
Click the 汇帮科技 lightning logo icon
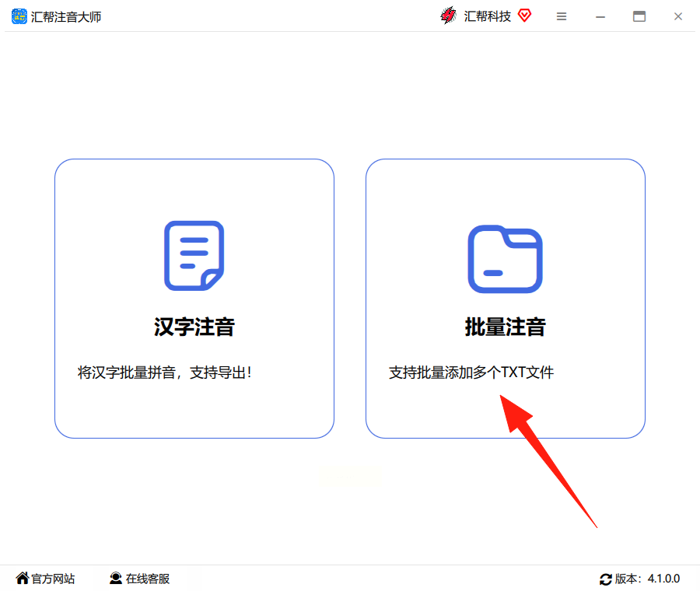click(x=448, y=16)
